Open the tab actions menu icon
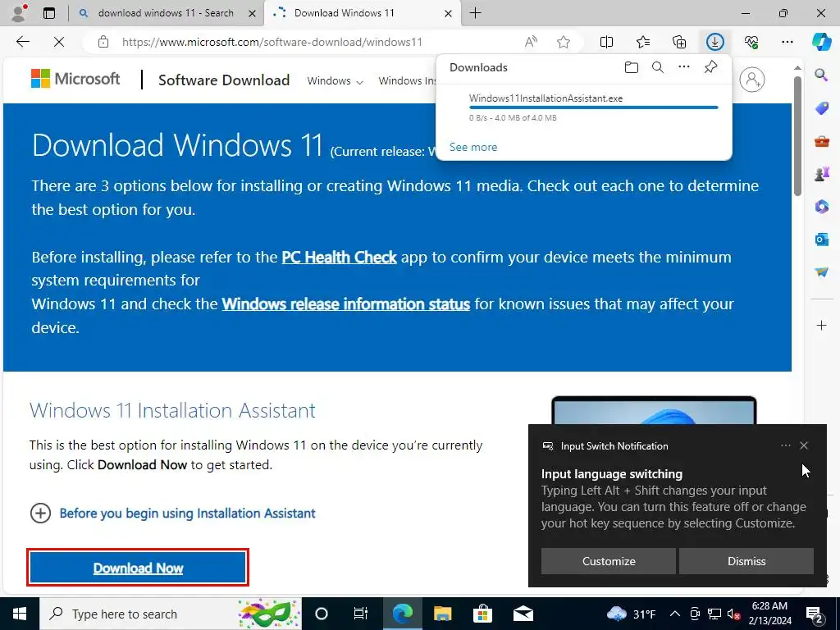The height and width of the screenshot is (630, 840). [x=48, y=13]
